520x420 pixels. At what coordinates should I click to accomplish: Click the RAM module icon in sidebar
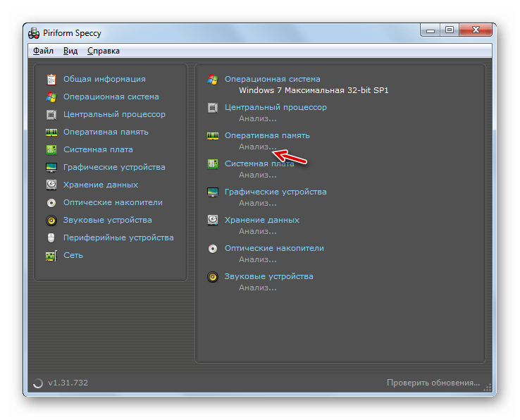click(x=51, y=132)
